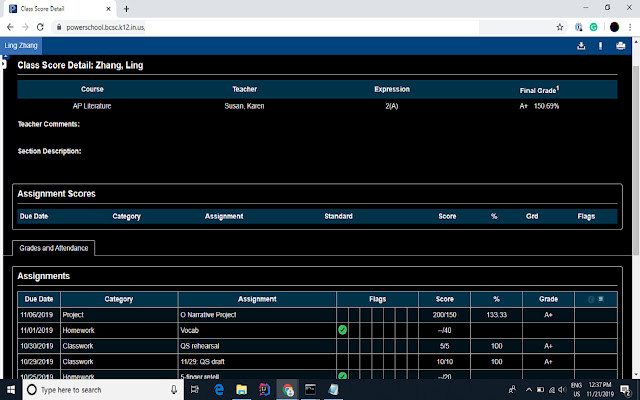Click the 133.33 percent value
Viewport: 640px width, 400px height.
tap(496, 315)
